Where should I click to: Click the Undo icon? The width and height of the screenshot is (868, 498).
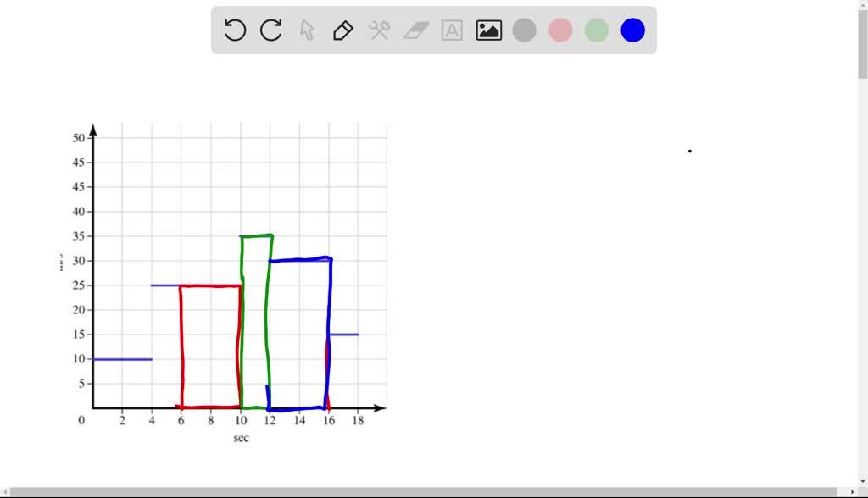[233, 30]
